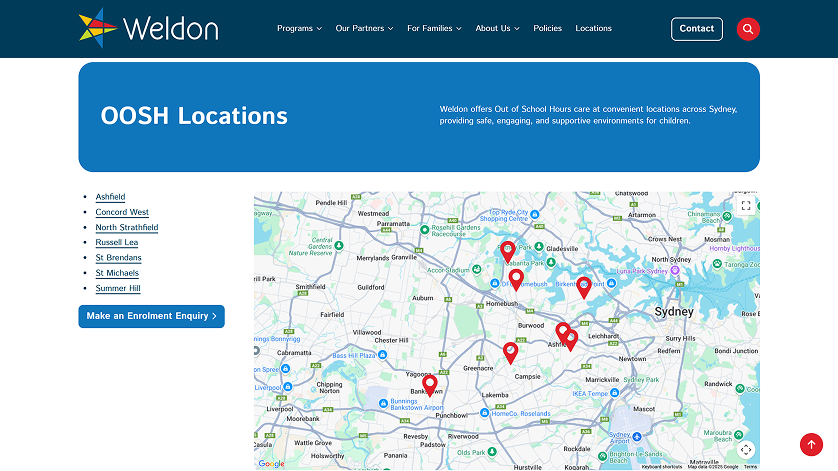Click the Contact button
Screen dimensions: 838x471
(696, 29)
